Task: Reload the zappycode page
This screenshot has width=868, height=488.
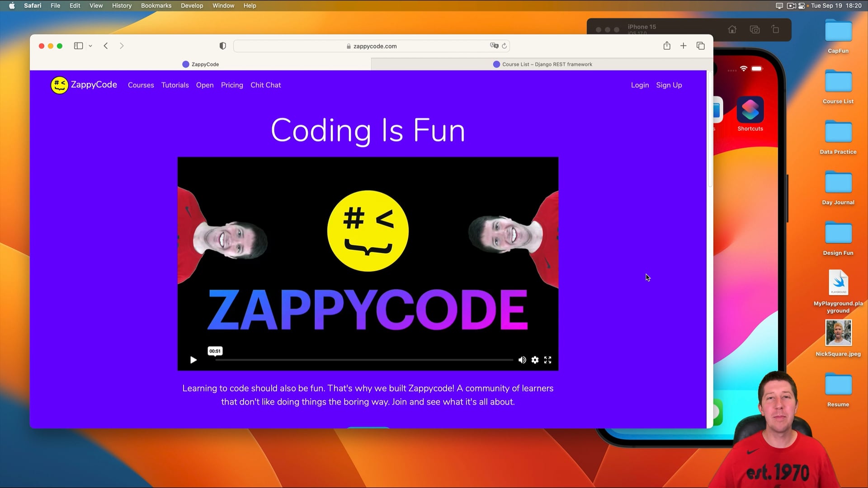Action: click(x=505, y=46)
